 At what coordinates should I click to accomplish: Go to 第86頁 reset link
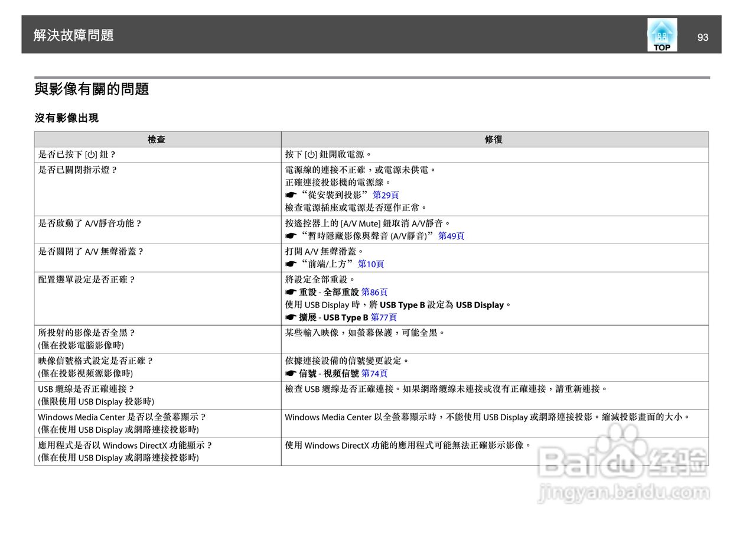[374, 292]
